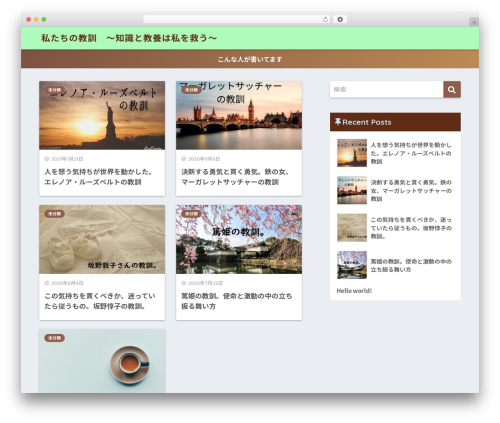Open Recent Posts cherry blossom thumbnail

(352, 265)
